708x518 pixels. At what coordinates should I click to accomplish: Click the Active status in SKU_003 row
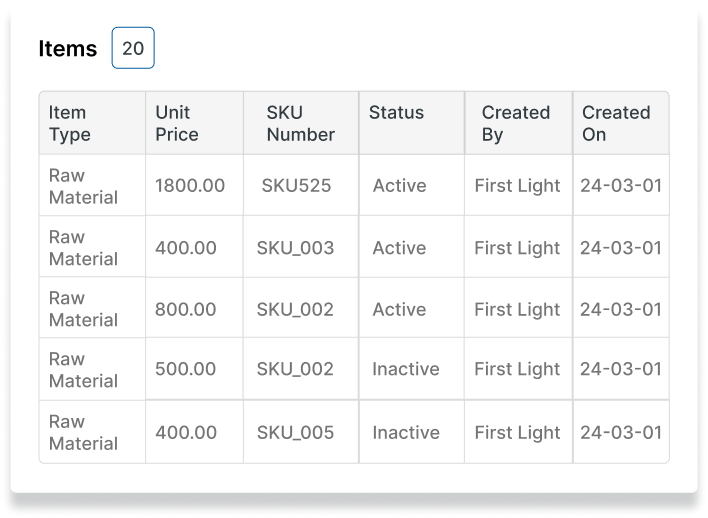click(x=399, y=248)
